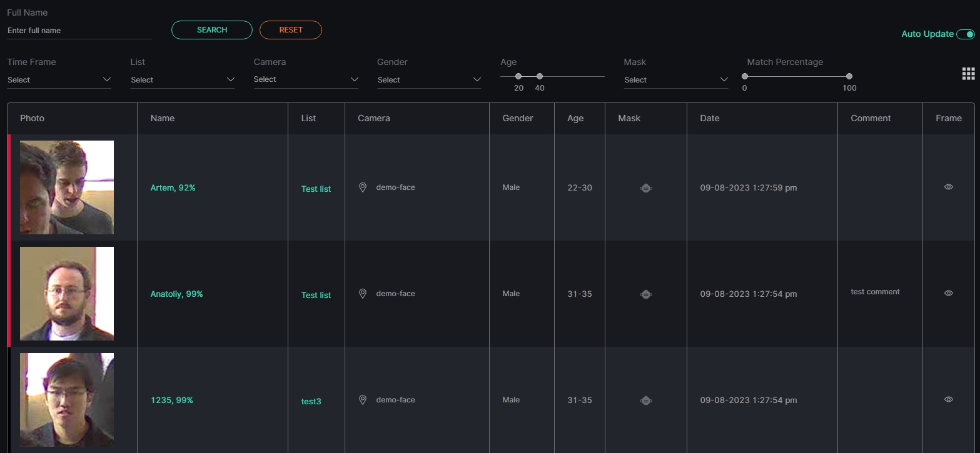Image resolution: width=980 pixels, height=453 pixels.
Task: View frame eye icon for Artem
Action: 949,187
